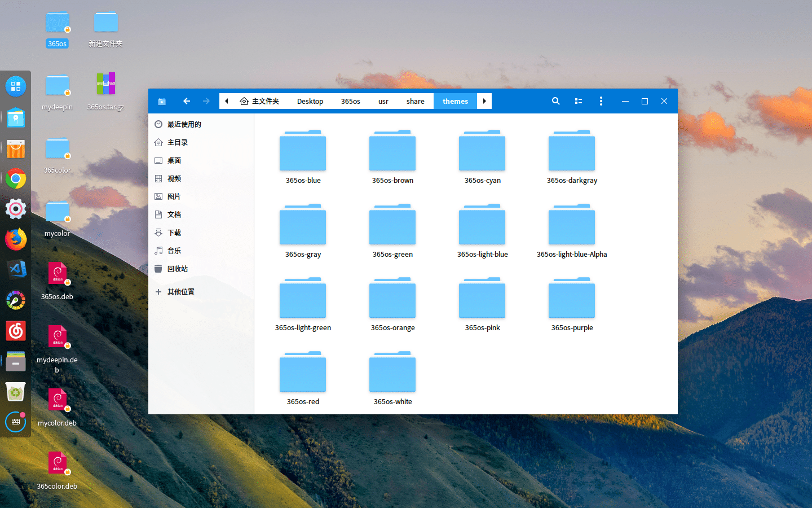Image resolution: width=812 pixels, height=508 pixels.
Task: Open Visual Studio Code from dock
Action: pos(16,269)
